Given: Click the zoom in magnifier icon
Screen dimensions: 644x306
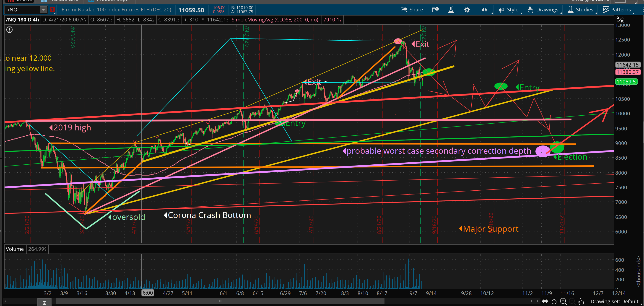Looking at the screenshot, I should click(563, 301).
